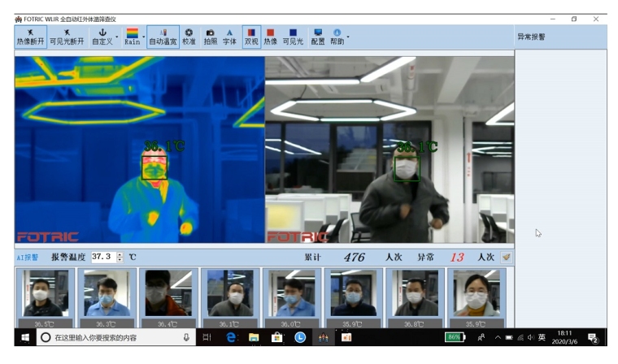Select the 36.8℃ face thumbnail
This screenshot has height=364, width=618.
[415, 296]
